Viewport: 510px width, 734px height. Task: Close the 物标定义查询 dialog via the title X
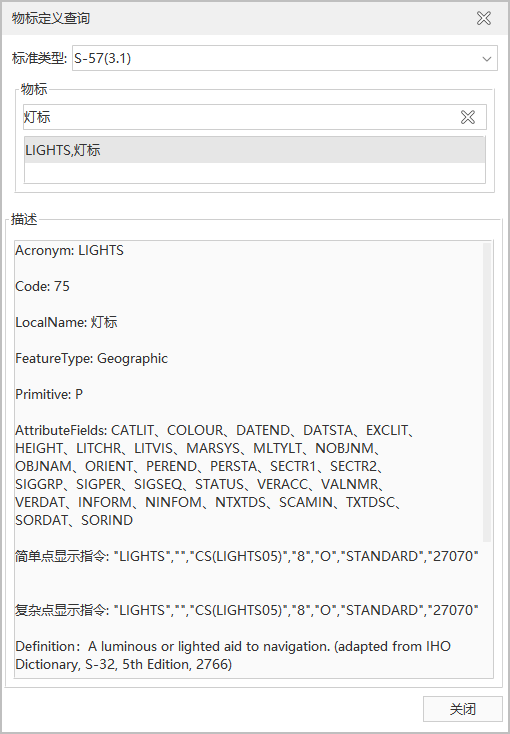484,18
